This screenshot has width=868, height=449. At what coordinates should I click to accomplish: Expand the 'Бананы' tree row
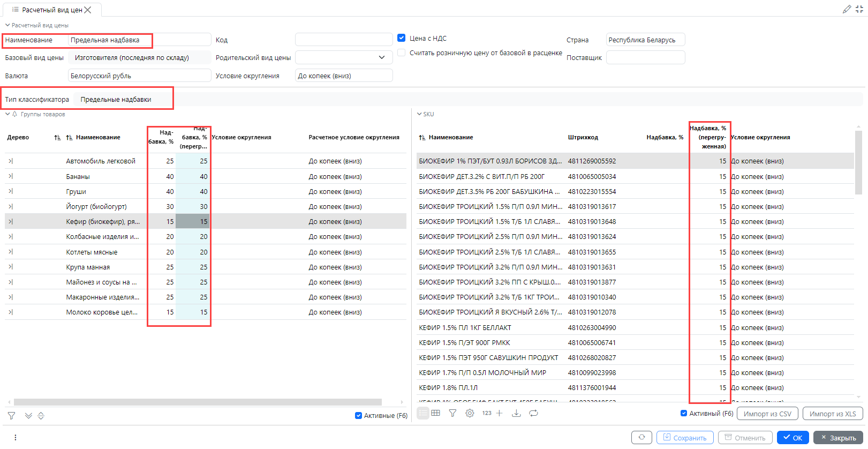11,176
